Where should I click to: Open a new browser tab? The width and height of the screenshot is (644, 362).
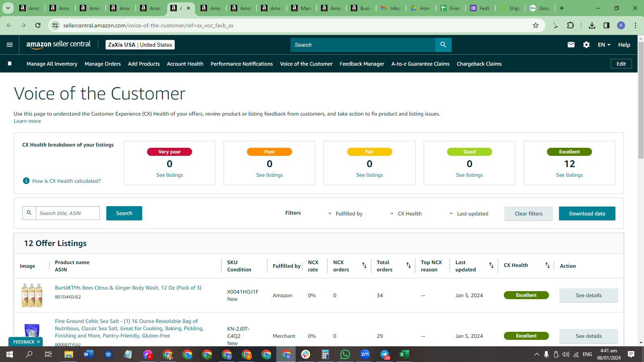pos(562,8)
